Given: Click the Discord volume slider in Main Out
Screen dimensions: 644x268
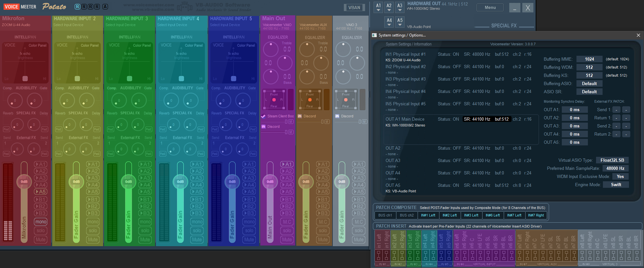Looking at the screenshot, I should point(274,132).
